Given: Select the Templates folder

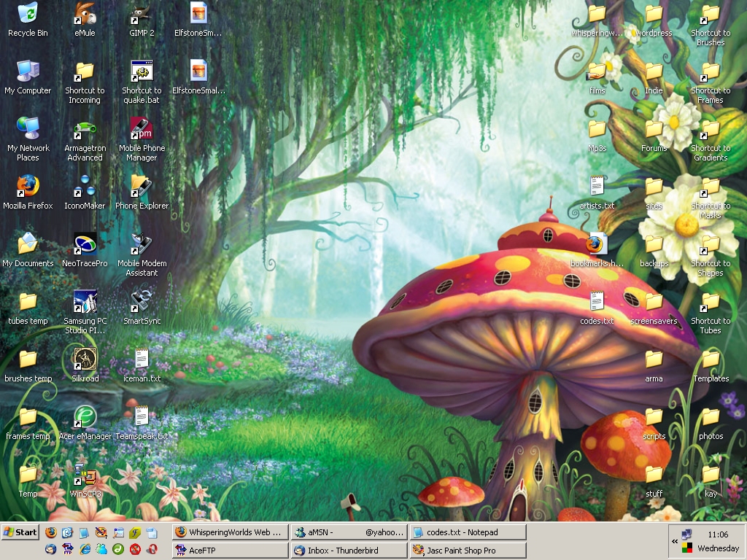Looking at the screenshot, I should click(x=711, y=365).
